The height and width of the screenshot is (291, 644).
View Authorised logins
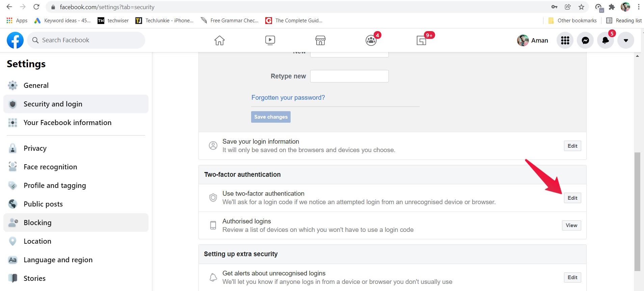point(571,225)
